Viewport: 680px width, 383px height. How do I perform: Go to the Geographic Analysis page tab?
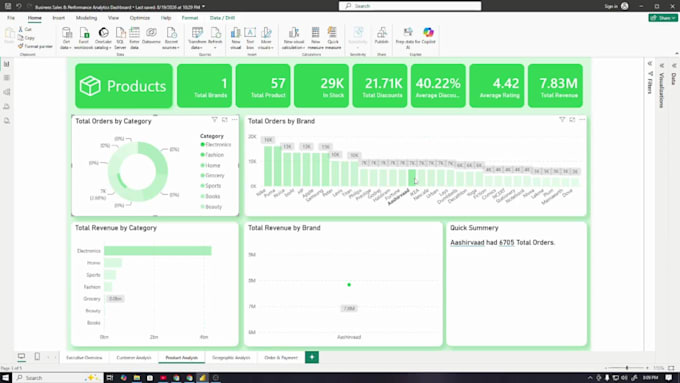pos(231,357)
